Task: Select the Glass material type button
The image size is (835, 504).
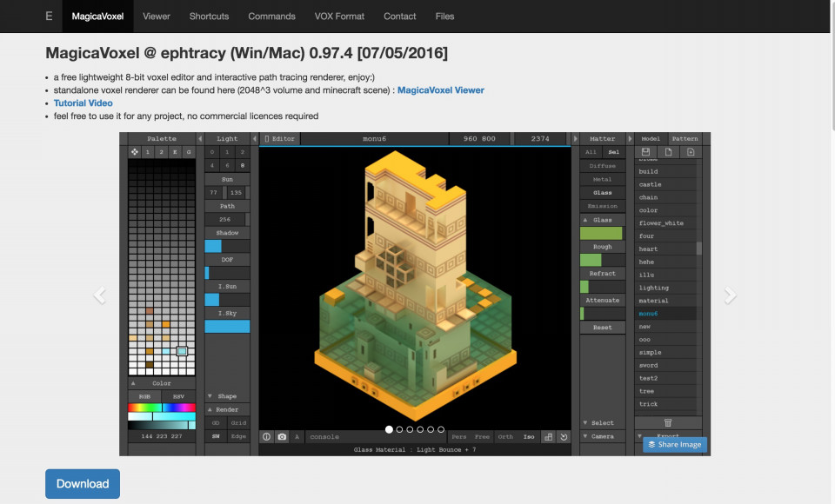Action: pos(602,193)
